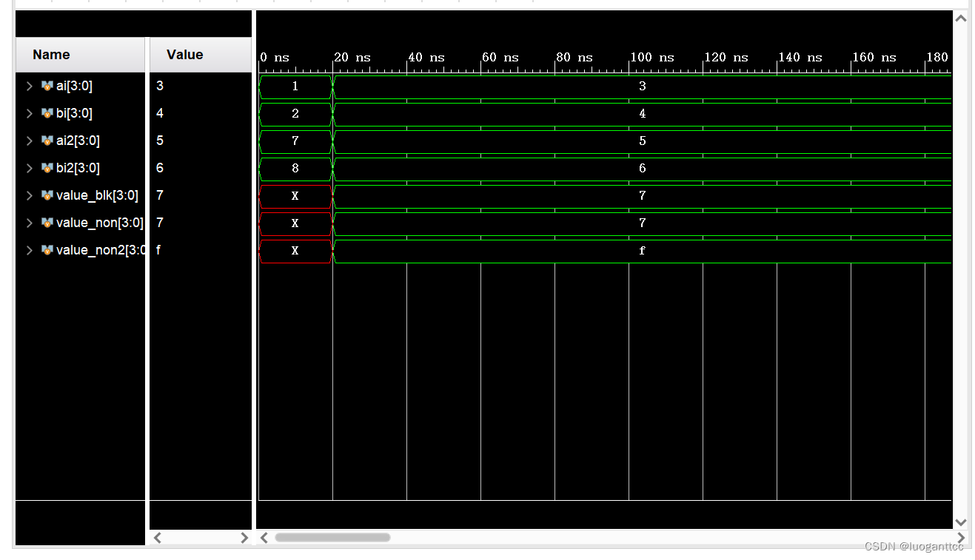Select the ai2[3:0] signal name
The width and height of the screenshot is (975, 560).
coord(78,141)
